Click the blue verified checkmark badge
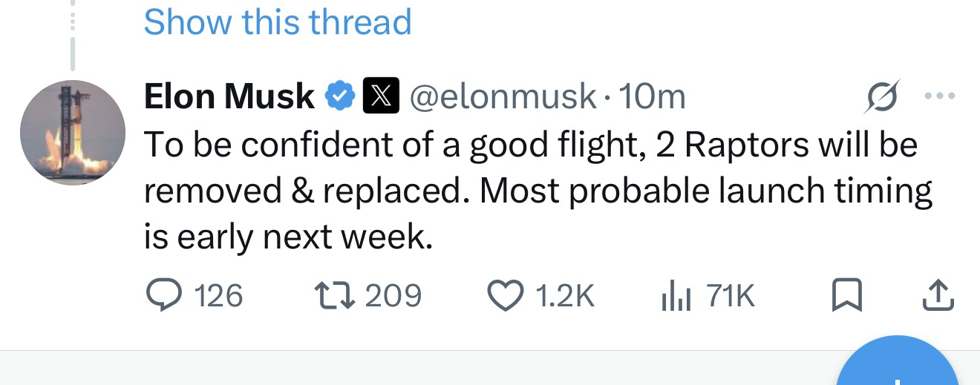This screenshot has width=980, height=385. (x=341, y=96)
